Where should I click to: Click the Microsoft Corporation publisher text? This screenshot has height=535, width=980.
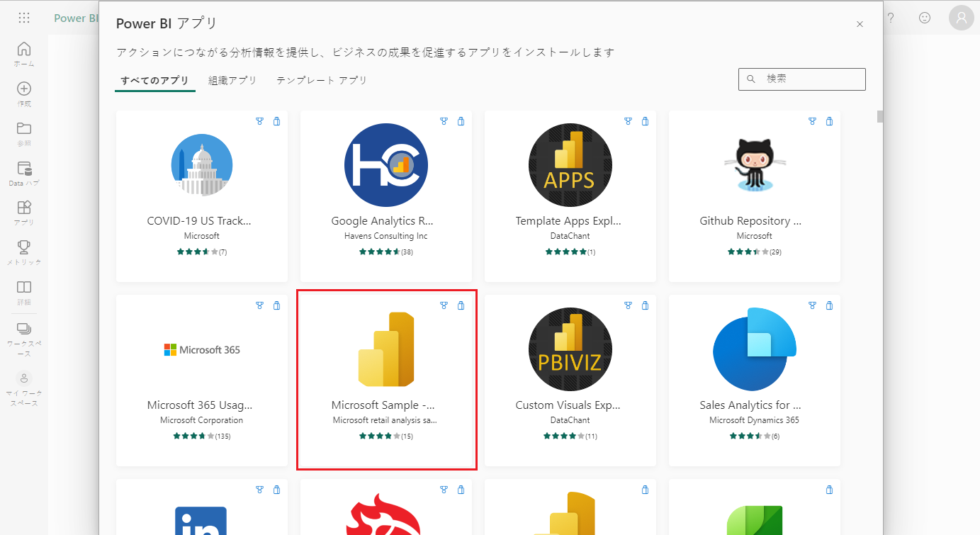pyautogui.click(x=202, y=420)
